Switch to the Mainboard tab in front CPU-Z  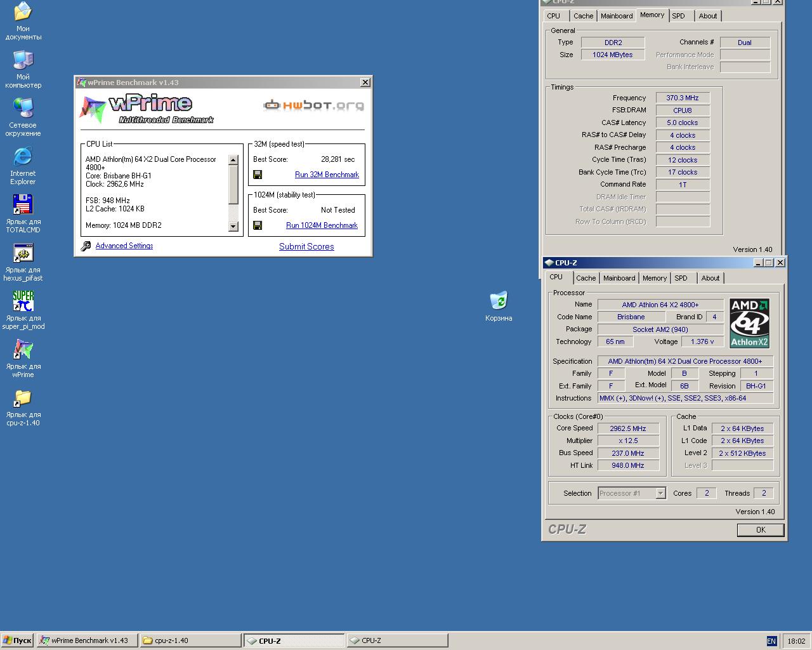tap(619, 278)
